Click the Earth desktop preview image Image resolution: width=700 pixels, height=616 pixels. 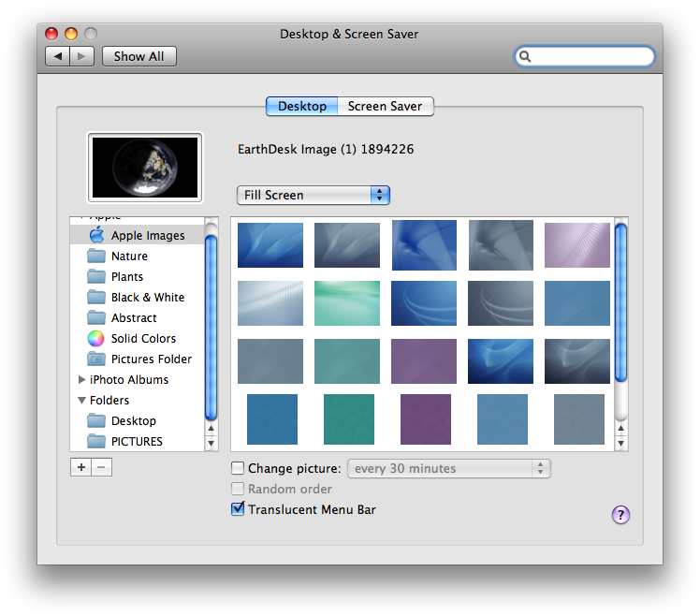145,167
